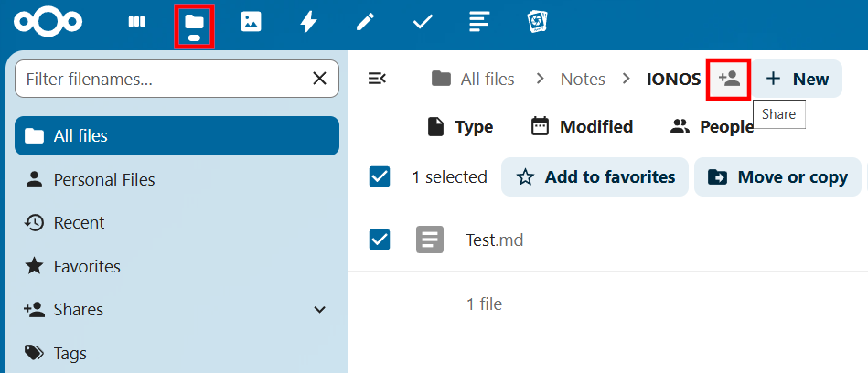Click into the Filter filenames field
The height and width of the screenshot is (373, 868).
(160, 80)
